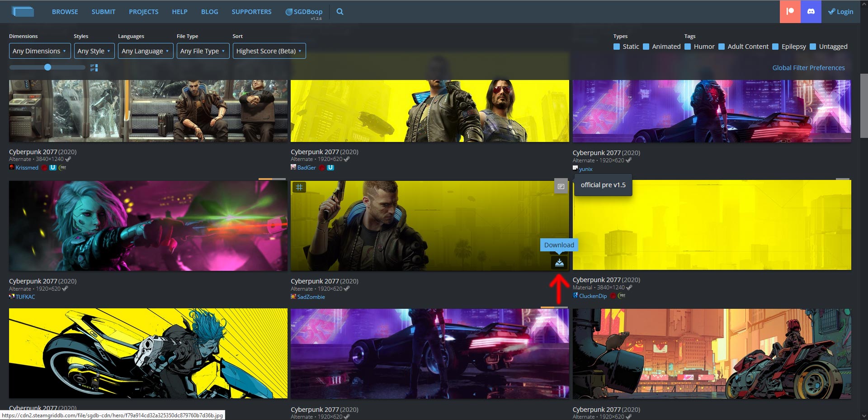
Task: Open the HELP menu
Action: [179, 12]
